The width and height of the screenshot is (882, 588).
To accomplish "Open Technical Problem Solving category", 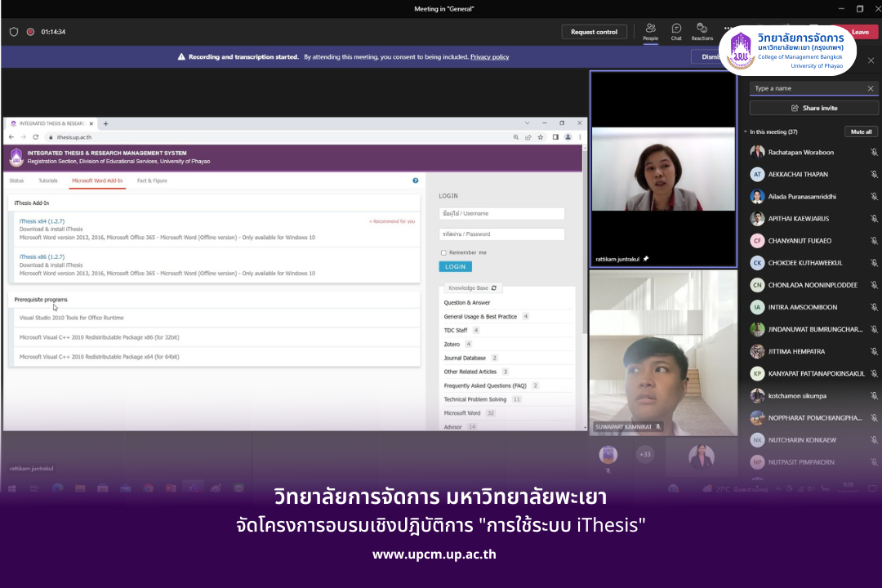I will coord(474,399).
